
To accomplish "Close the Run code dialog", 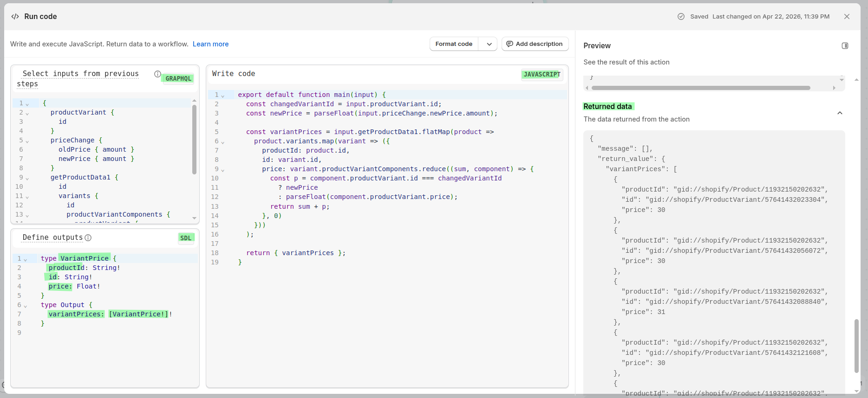I will coord(847,17).
